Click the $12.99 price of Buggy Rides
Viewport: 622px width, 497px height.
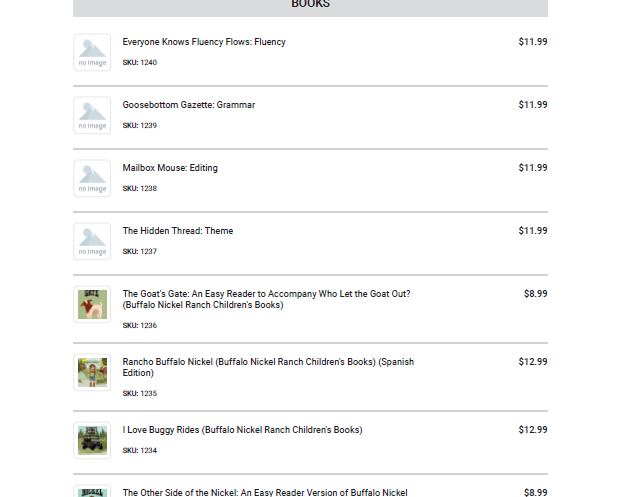pyautogui.click(x=532, y=430)
